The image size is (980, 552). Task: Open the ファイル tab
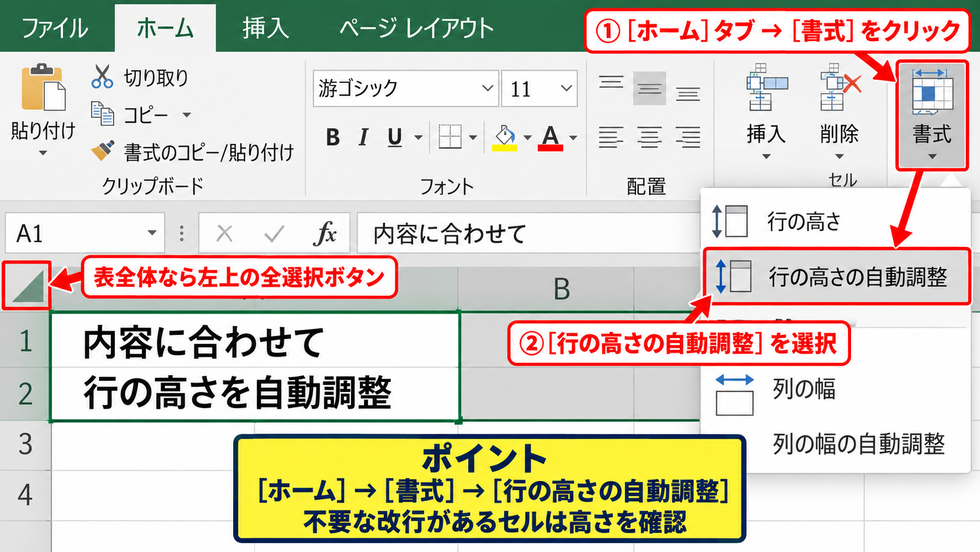pos(55,28)
